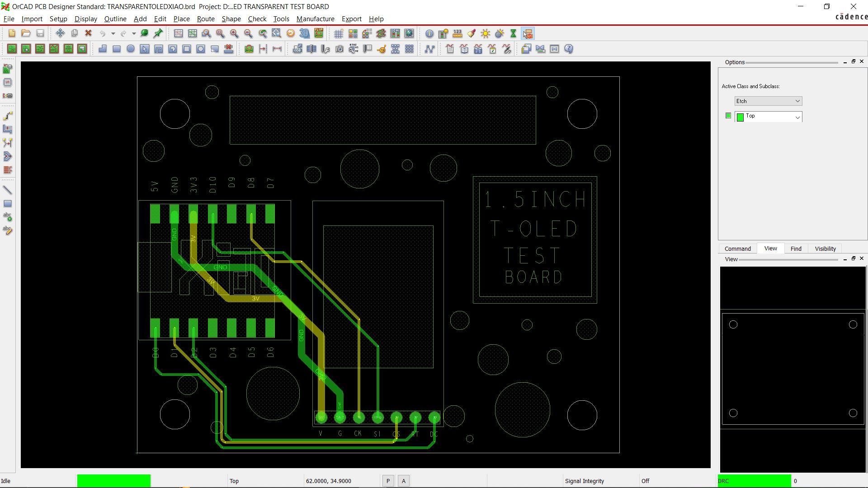Close the Options panel
Screen dimensions: 868x488
862,61
